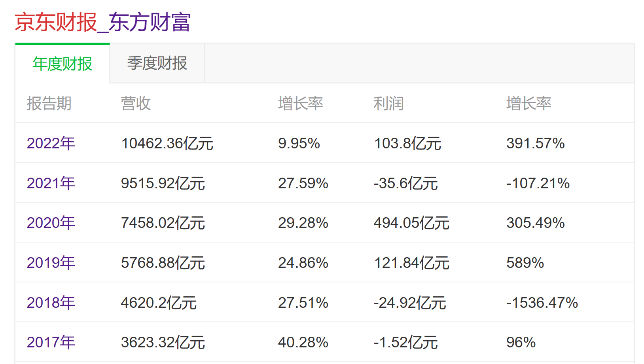This screenshot has height=364, width=644.
Task: Select the revenue value 4620.2亿元
Action: pos(159,303)
